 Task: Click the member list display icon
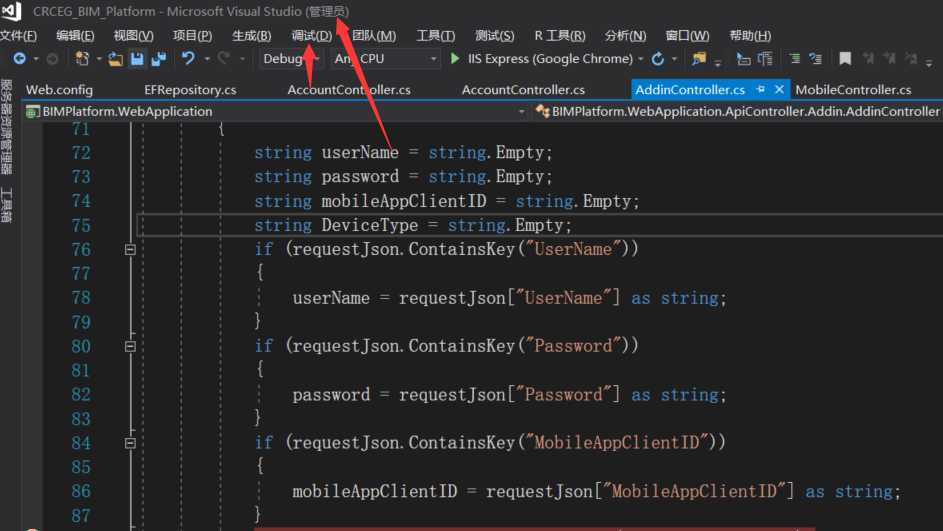point(765,58)
